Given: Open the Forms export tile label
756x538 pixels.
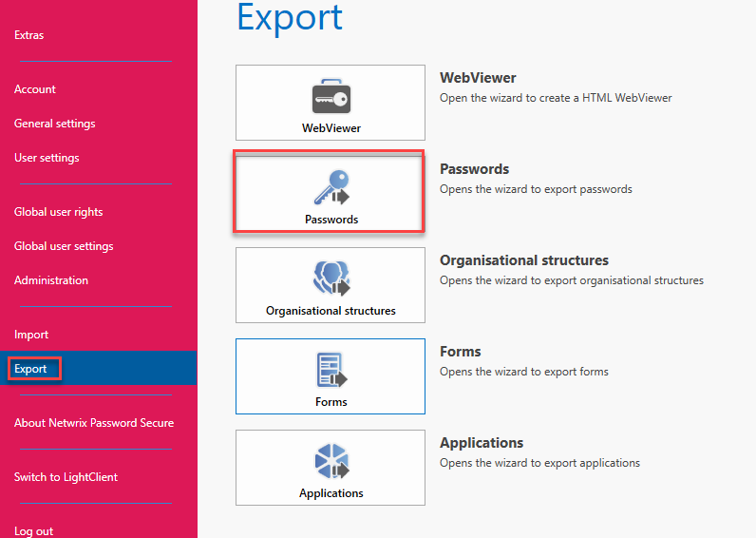Looking at the screenshot, I should click(331, 402).
